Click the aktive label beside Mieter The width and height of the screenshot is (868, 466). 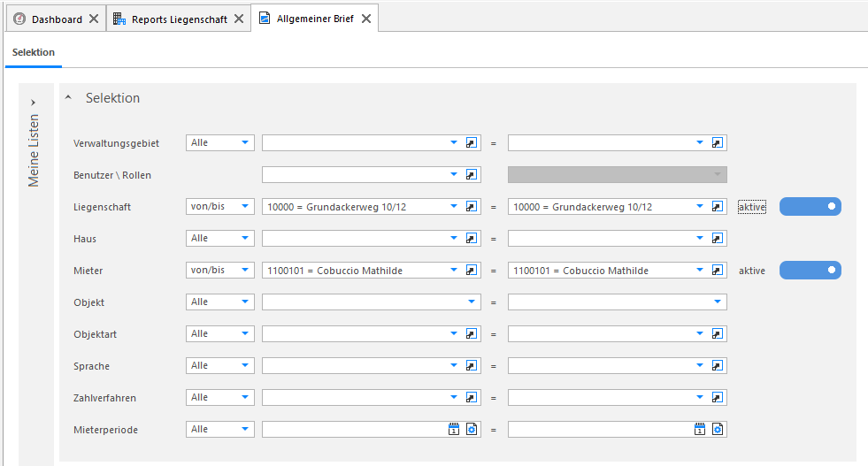point(752,271)
